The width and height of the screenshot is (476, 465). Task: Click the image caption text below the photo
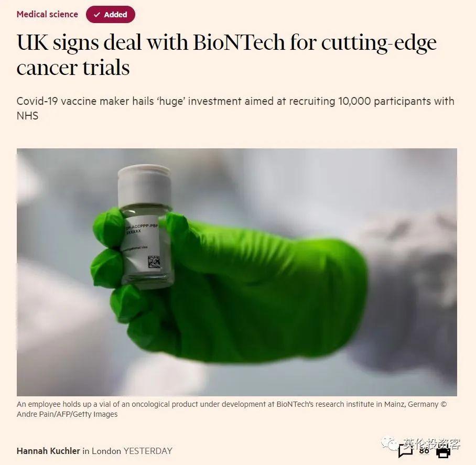coord(157,404)
